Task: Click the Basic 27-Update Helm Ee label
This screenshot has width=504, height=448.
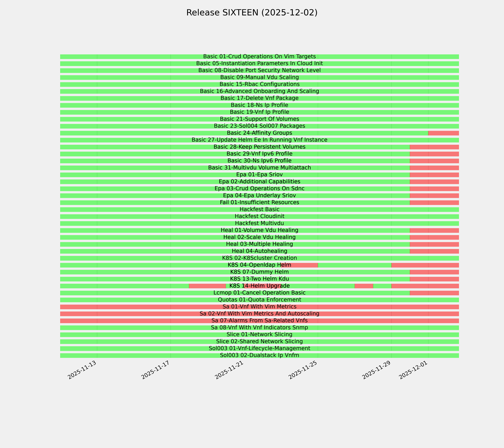Action: 259,140
